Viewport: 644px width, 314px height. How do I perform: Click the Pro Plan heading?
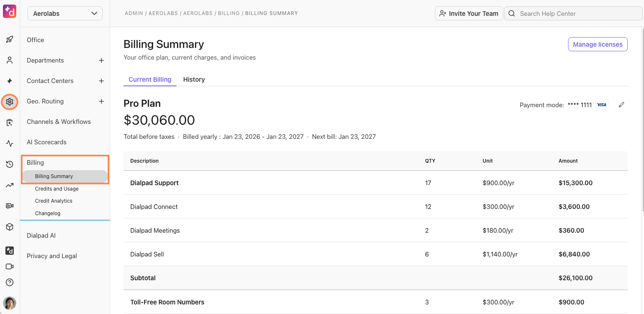click(142, 103)
